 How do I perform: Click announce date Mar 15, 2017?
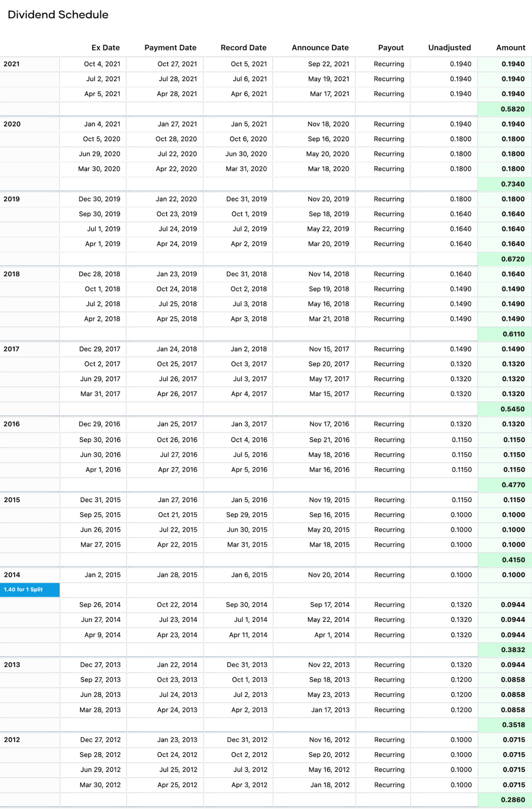pos(329,394)
